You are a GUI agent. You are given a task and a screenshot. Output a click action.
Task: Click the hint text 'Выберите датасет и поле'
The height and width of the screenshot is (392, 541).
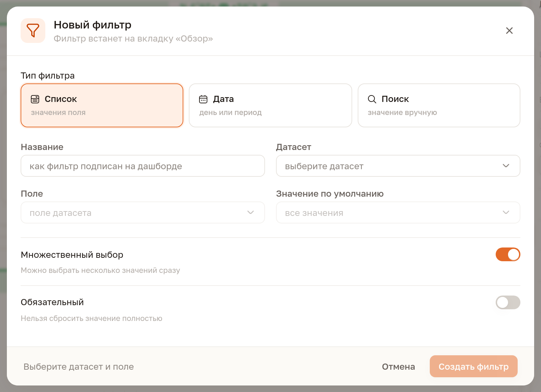[79, 367]
